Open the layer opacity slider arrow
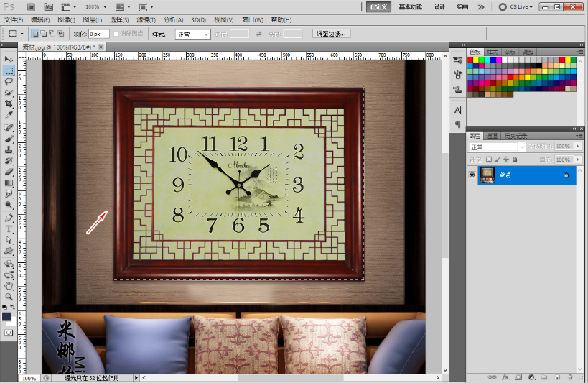Screen dimensions: 588x383 click(x=574, y=147)
